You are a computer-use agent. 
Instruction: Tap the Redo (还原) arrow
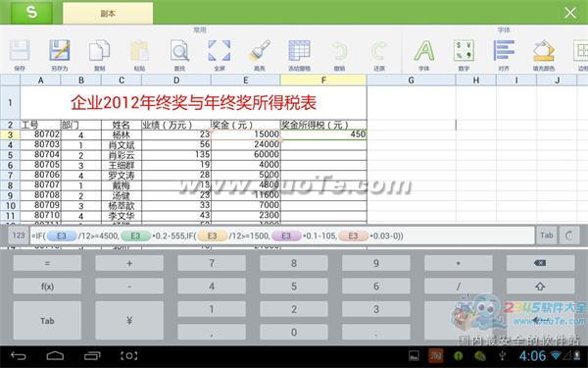(379, 51)
